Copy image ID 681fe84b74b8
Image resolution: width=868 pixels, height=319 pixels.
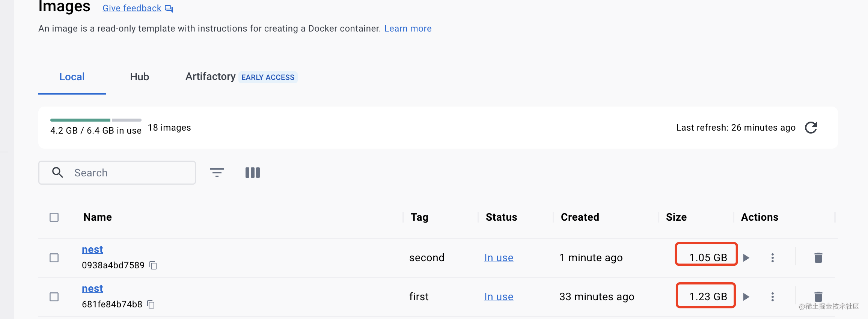click(x=151, y=304)
